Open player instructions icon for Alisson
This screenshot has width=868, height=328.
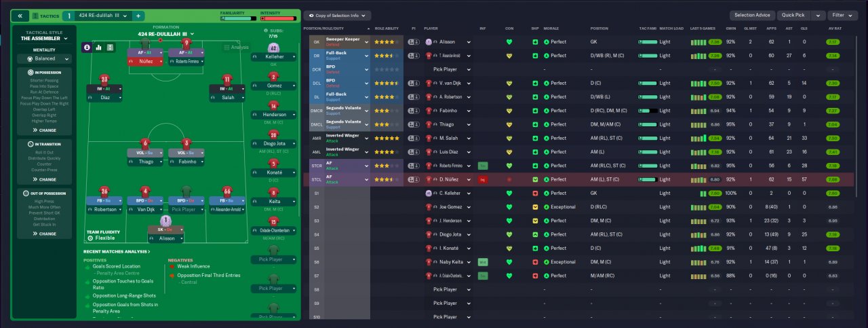pos(413,41)
